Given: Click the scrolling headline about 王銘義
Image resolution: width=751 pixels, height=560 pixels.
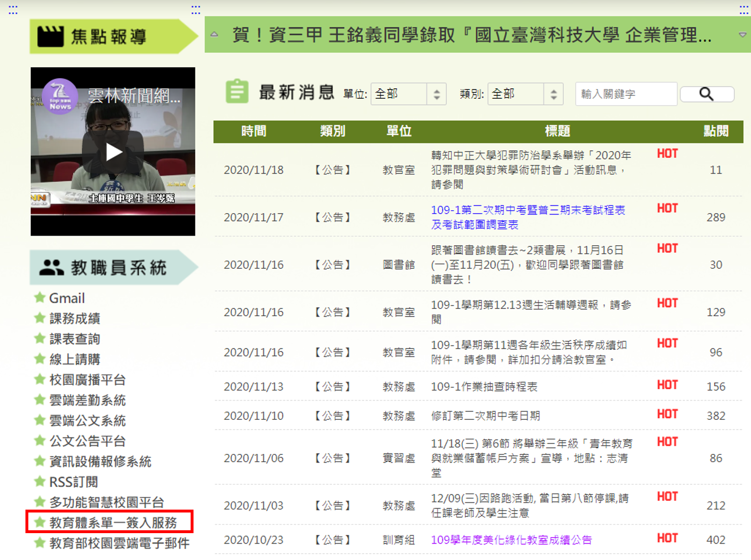Looking at the screenshot, I should click(471, 35).
